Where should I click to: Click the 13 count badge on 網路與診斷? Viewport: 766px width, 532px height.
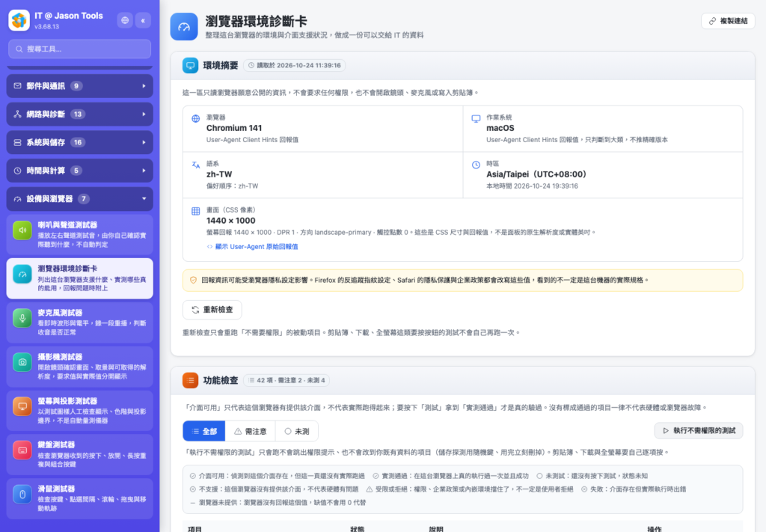(78, 114)
